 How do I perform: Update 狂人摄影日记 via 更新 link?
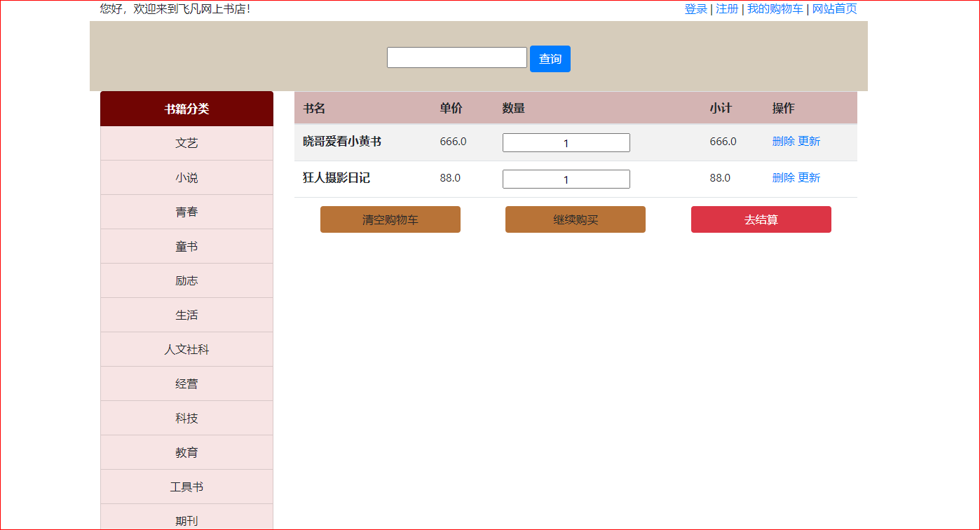point(809,177)
